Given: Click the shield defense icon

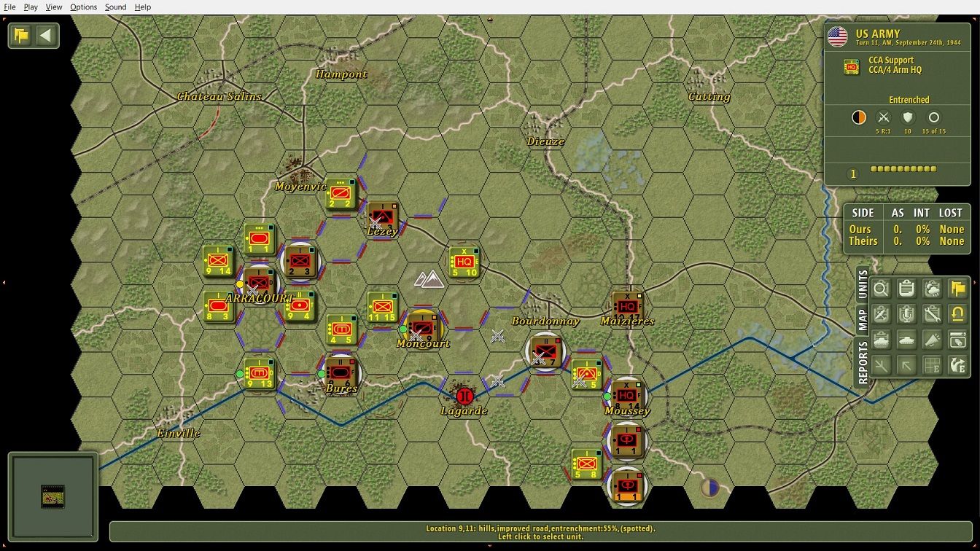Looking at the screenshot, I should pyautogui.click(x=908, y=117).
